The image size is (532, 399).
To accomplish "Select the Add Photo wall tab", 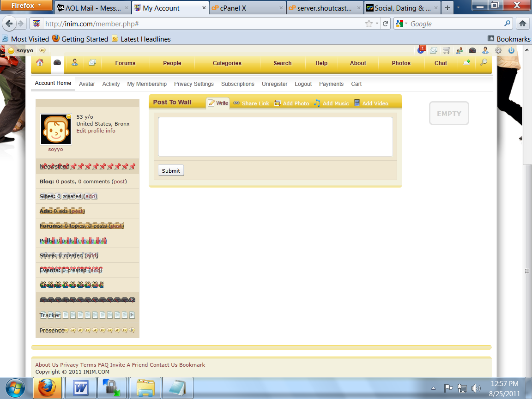I will coord(291,103).
